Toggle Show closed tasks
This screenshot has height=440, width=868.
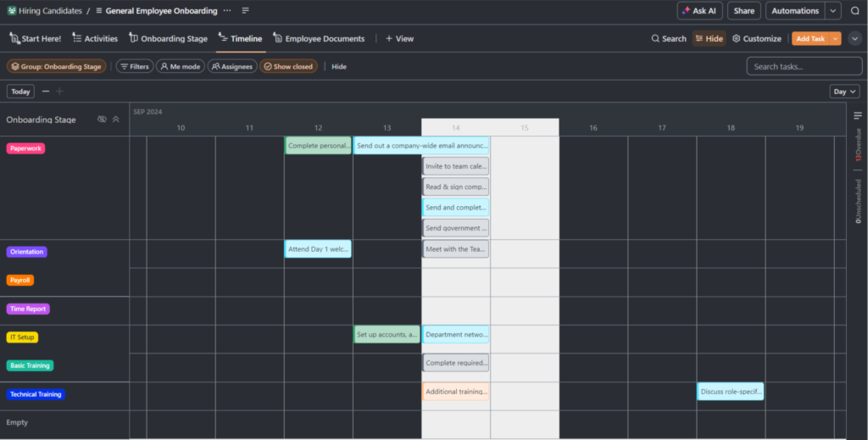(x=288, y=66)
